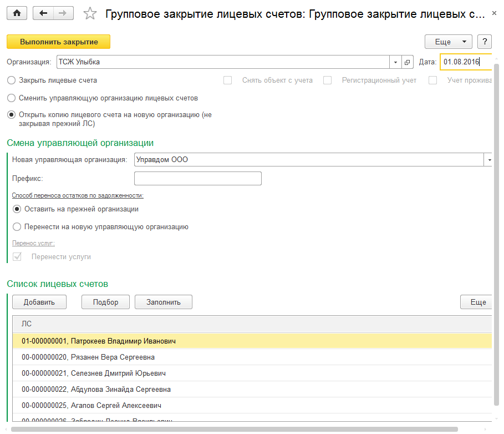Toggle Снять объект с учета checkbox

pyautogui.click(x=227, y=80)
